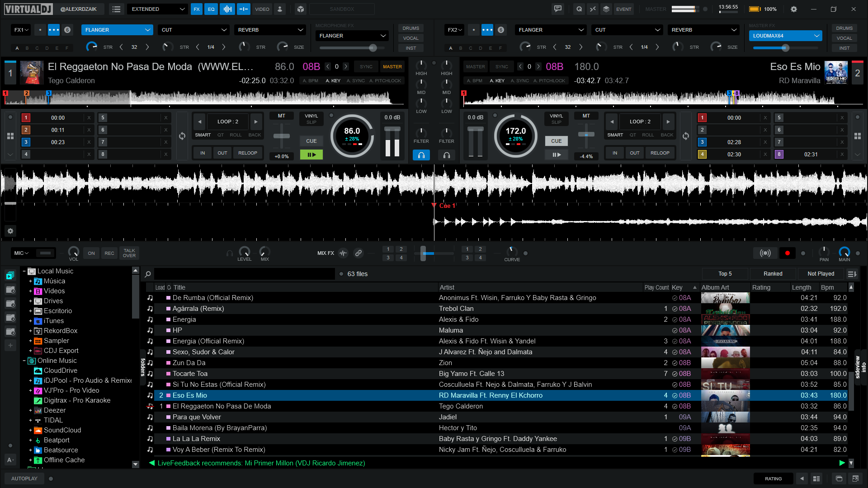The width and height of the screenshot is (868, 488).
Task: Toggle the RATING button in bottom bar
Action: point(773,479)
